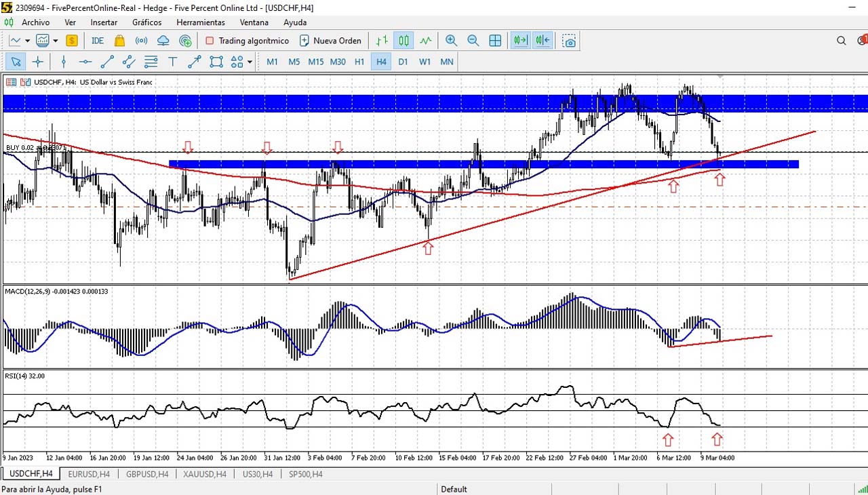Switch chart to line chart type
The height and width of the screenshot is (495, 868).
[425, 41]
